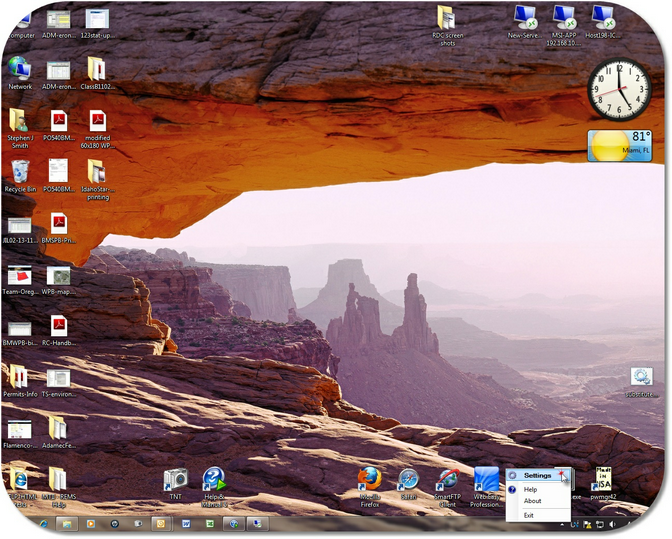
Task: Select the RDC screen shots folder
Action: (x=445, y=19)
